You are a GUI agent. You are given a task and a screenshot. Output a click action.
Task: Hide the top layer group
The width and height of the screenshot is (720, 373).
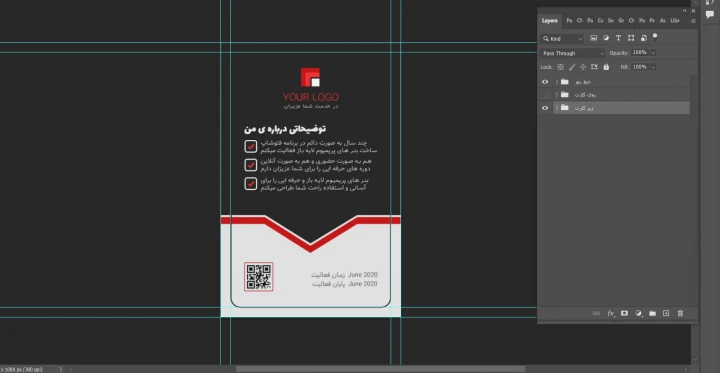(545, 82)
